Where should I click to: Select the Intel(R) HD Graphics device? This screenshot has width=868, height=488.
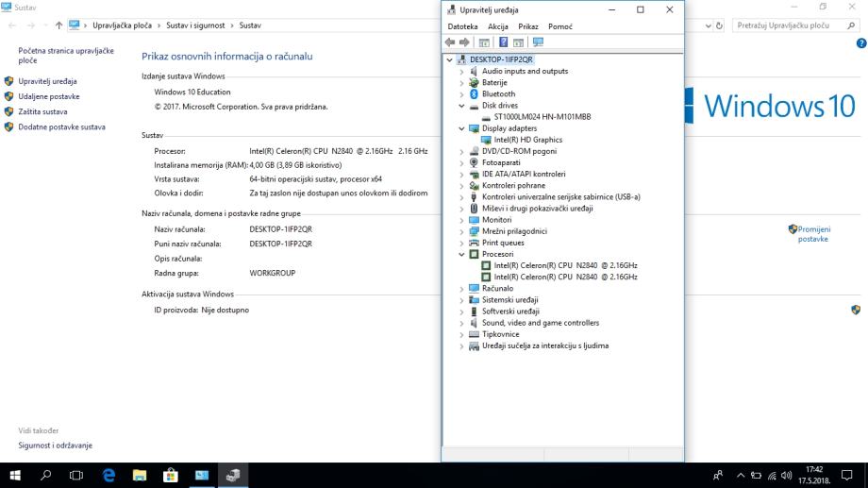pyautogui.click(x=527, y=140)
